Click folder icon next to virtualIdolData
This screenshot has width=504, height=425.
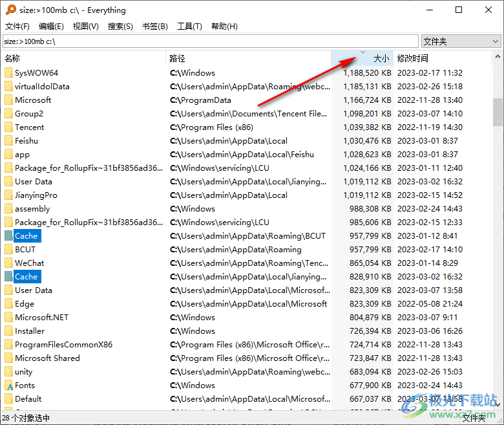pyautogui.click(x=8, y=86)
